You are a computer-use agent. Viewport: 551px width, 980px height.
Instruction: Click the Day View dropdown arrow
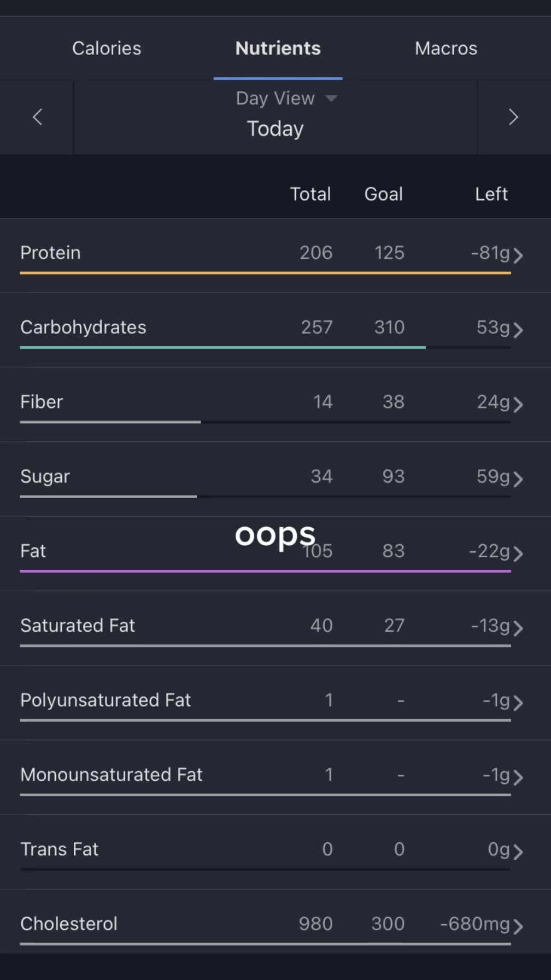click(x=331, y=98)
